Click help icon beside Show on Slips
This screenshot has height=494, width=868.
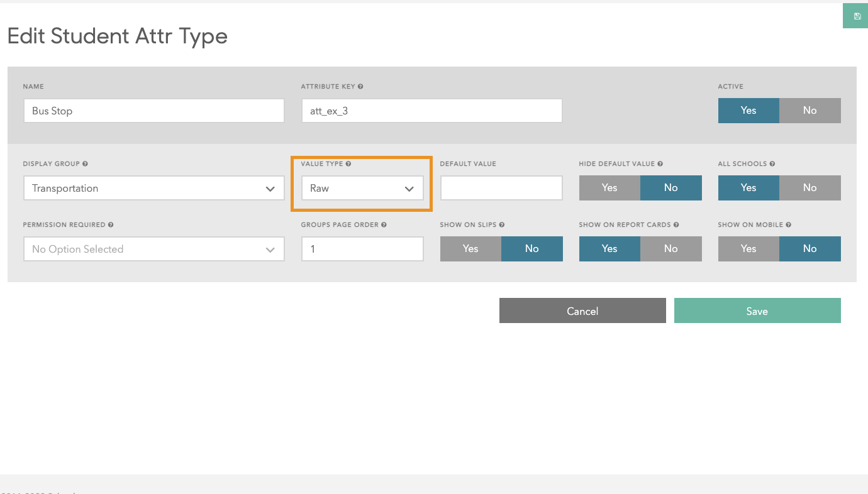coord(502,225)
